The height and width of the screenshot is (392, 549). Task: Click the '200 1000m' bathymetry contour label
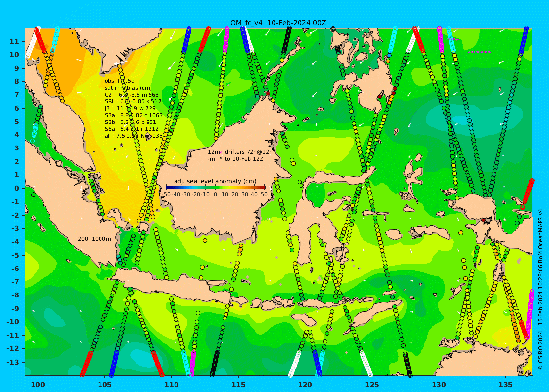95,239
